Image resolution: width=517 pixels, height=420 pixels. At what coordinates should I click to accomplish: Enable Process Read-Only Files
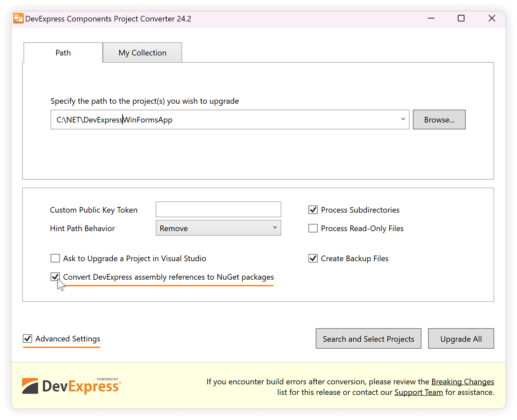click(313, 228)
